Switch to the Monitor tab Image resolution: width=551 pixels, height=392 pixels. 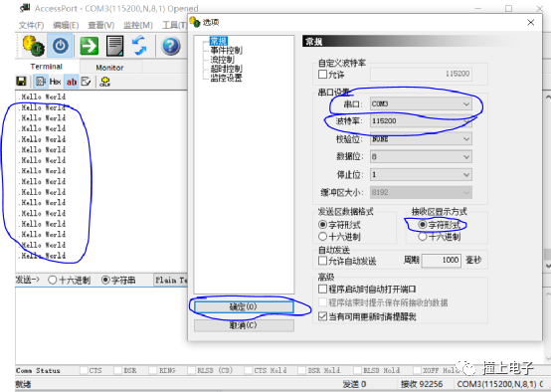click(x=109, y=68)
